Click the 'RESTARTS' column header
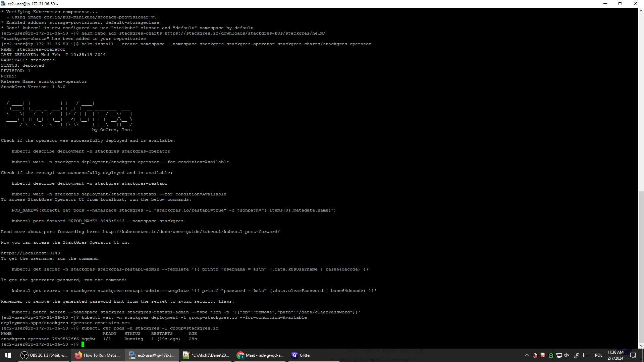Viewport: 644px width, 362px height. coord(162,334)
